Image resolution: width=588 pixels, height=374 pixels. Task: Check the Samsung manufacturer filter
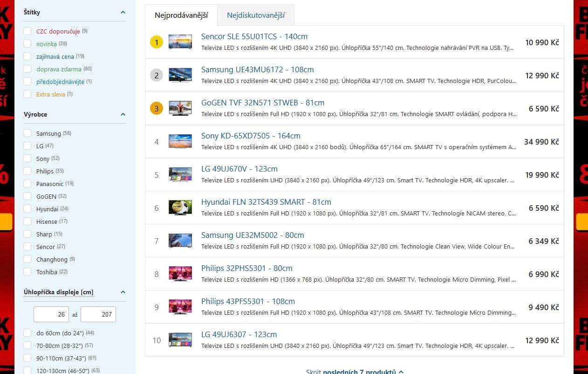pyautogui.click(x=27, y=133)
